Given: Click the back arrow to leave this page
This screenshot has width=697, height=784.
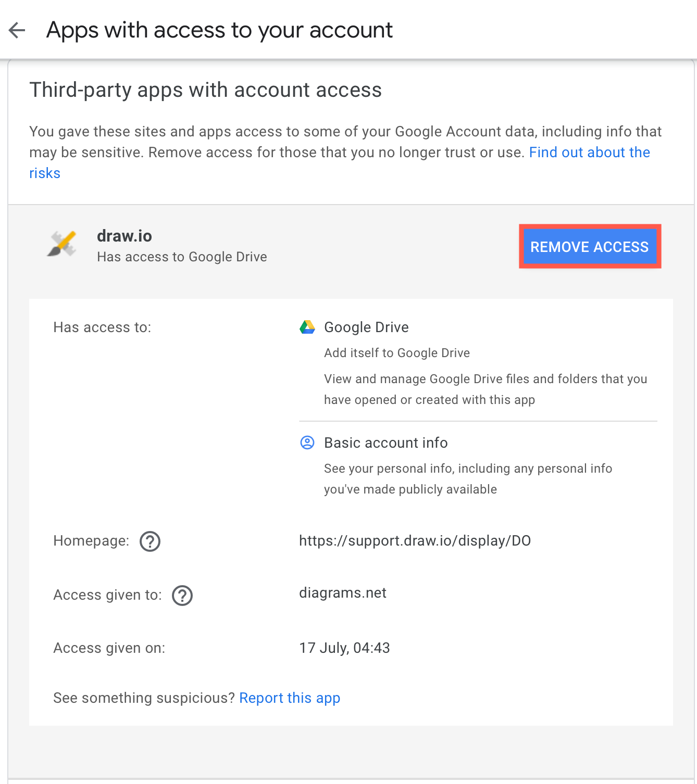Looking at the screenshot, I should pos(17,30).
